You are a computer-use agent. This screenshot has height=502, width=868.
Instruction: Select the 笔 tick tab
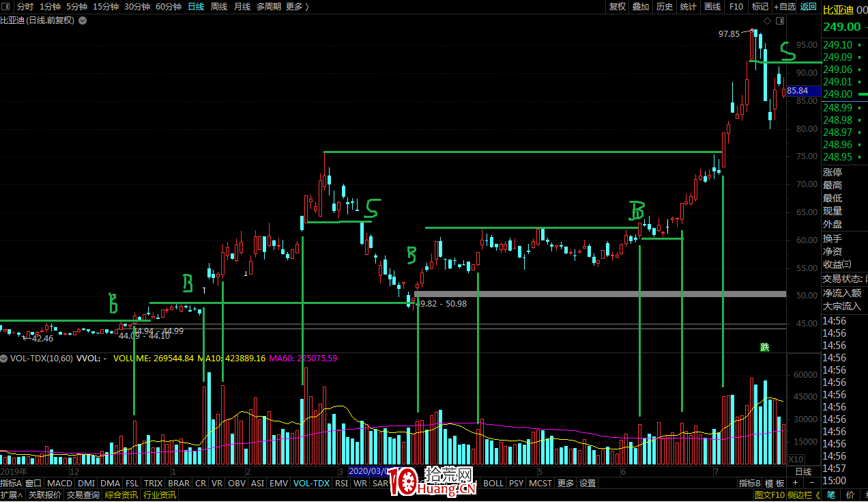point(830,494)
